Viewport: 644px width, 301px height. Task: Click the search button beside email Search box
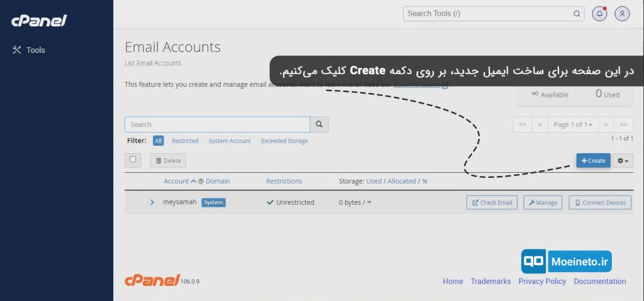(x=319, y=124)
